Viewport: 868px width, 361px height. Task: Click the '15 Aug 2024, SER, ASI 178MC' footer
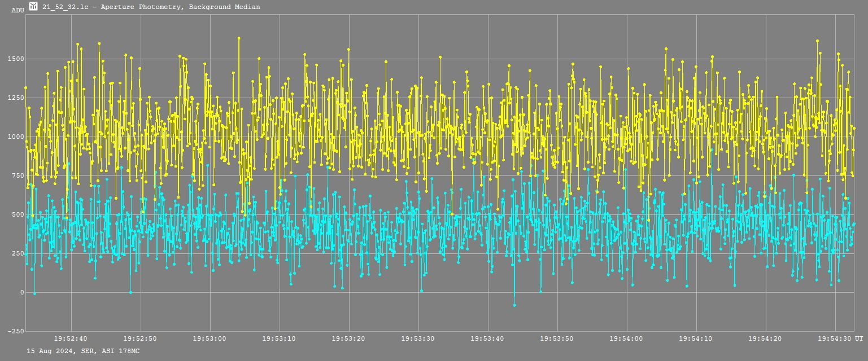tap(83, 351)
